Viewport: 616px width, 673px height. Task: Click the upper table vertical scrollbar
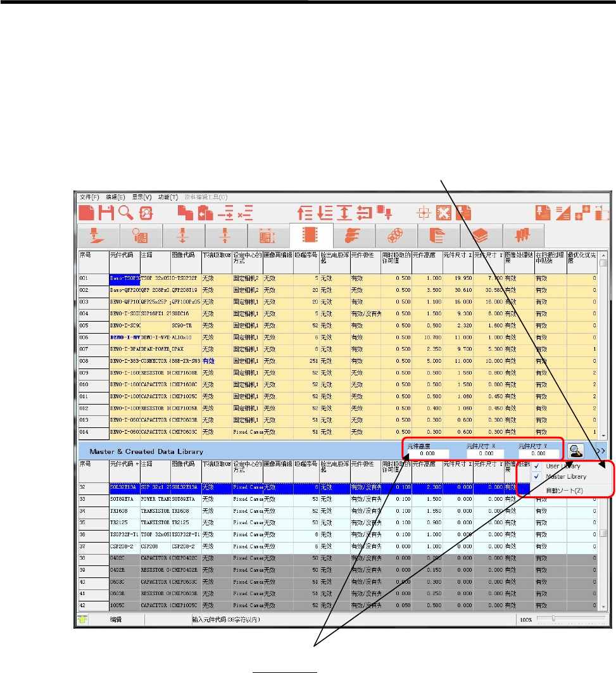click(x=603, y=344)
